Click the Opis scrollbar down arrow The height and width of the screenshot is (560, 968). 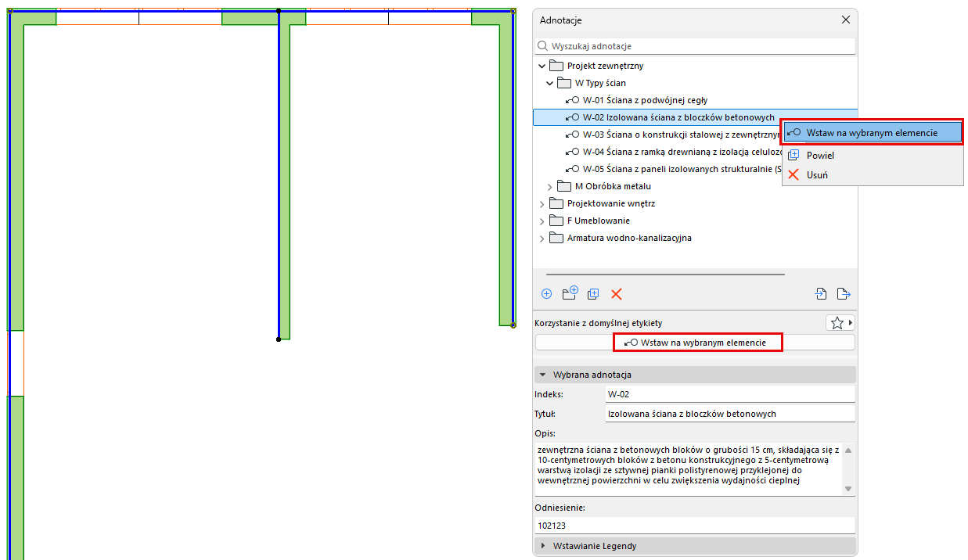[x=849, y=489]
